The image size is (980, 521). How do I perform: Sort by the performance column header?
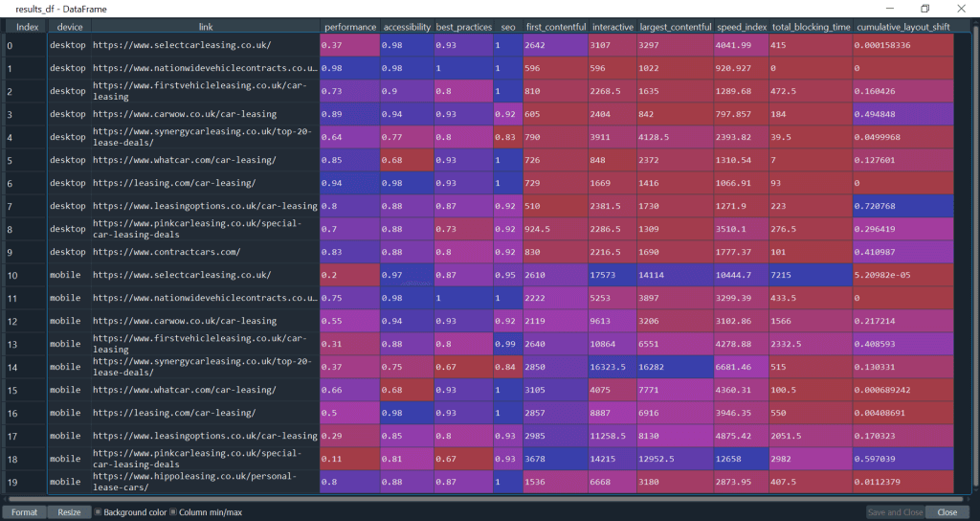350,27
